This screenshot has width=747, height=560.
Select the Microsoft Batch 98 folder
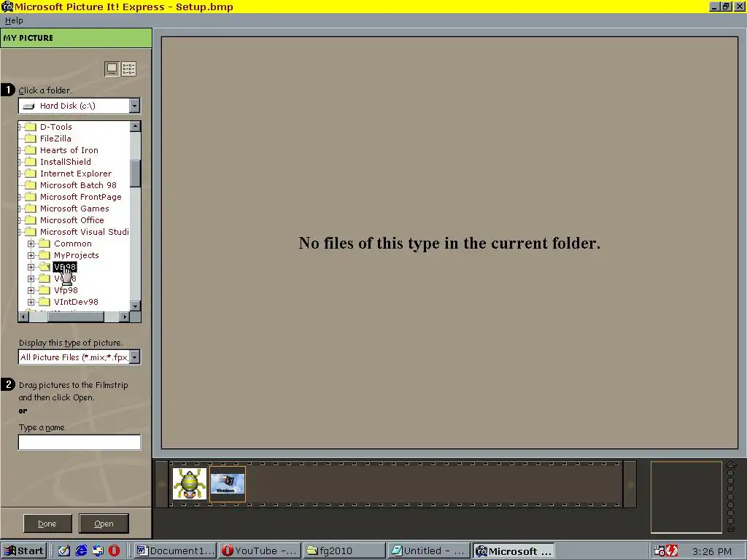point(78,185)
